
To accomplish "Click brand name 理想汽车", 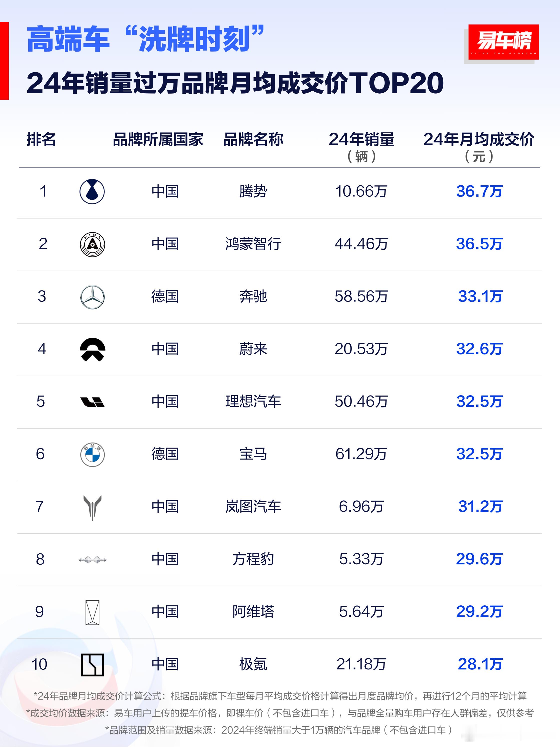I will point(253,402).
